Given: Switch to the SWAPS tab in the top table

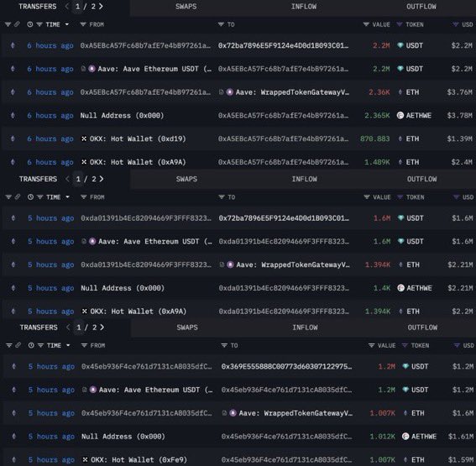Looking at the screenshot, I should click(186, 7).
